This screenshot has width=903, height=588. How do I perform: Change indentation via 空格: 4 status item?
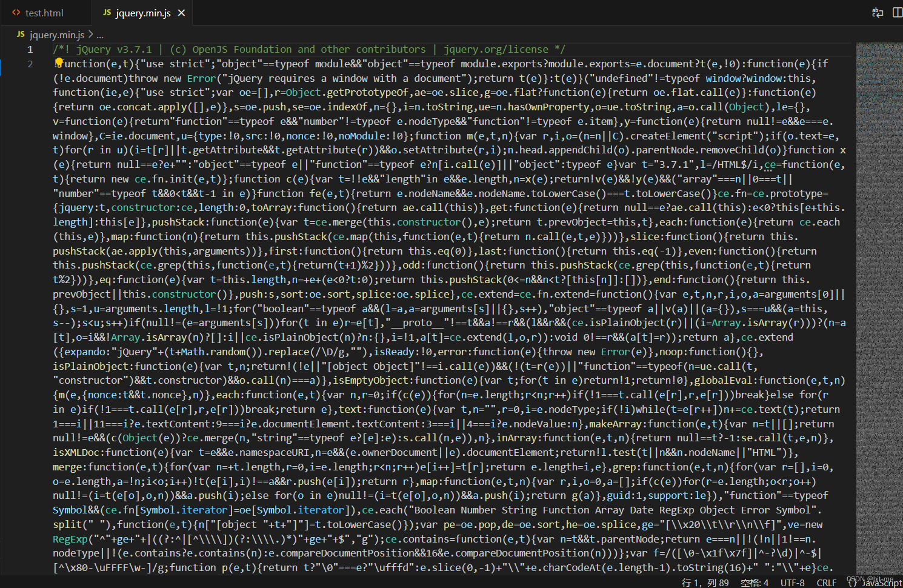pos(755,583)
